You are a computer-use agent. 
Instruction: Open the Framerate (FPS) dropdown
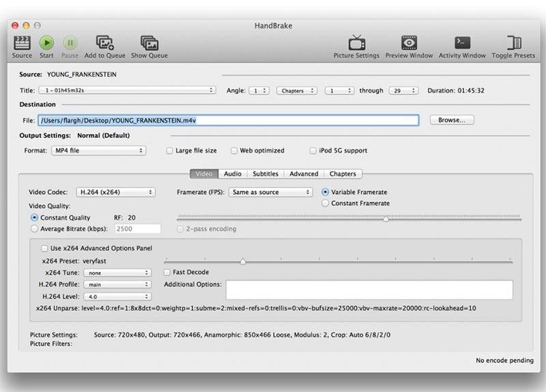pyautogui.click(x=270, y=192)
